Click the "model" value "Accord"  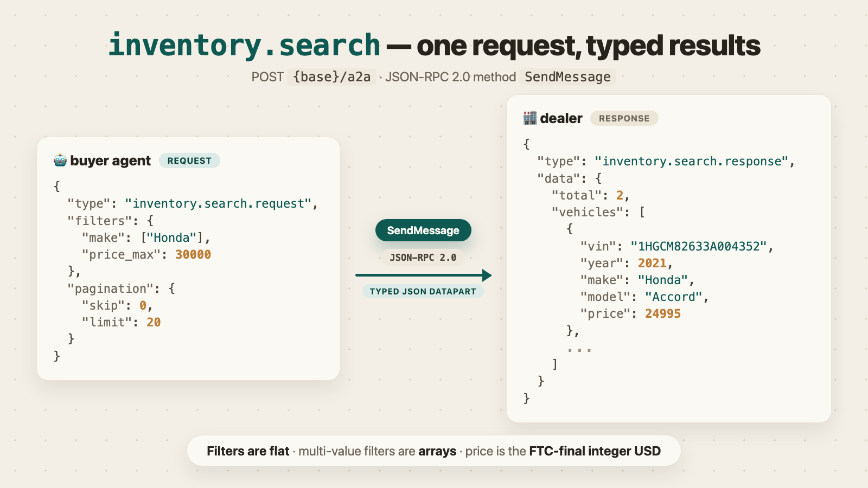(x=674, y=297)
